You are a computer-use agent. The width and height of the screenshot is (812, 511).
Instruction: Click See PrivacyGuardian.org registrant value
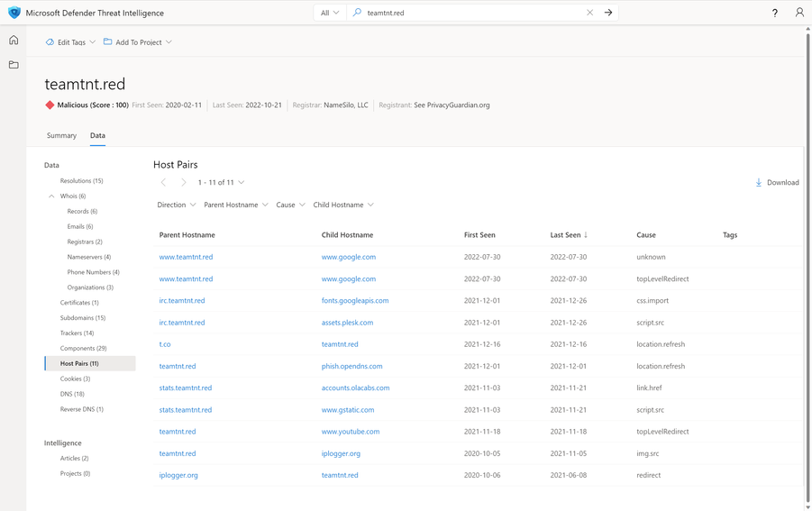tap(452, 105)
